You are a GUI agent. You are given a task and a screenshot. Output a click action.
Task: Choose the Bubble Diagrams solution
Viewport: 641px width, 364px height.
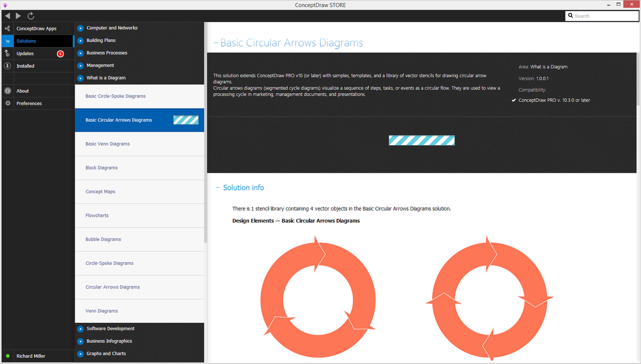140,239
